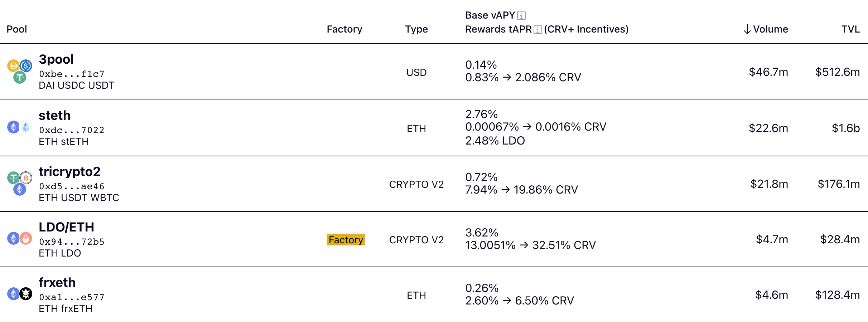This screenshot has width=868, height=322.
Task: Click address 0xdc...7022 in steth row
Action: [71, 130]
